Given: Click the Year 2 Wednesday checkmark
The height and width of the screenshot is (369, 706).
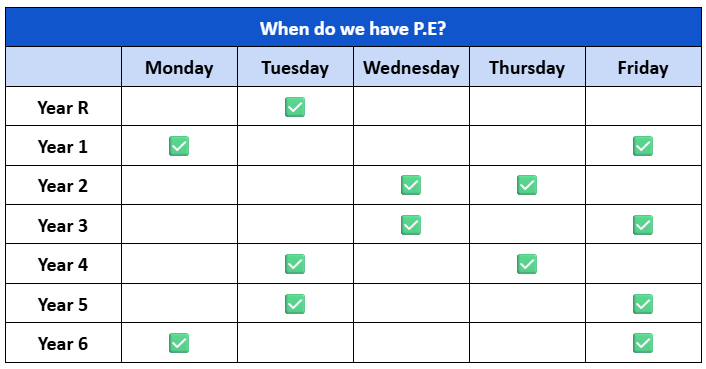Looking at the screenshot, I should point(411,185).
